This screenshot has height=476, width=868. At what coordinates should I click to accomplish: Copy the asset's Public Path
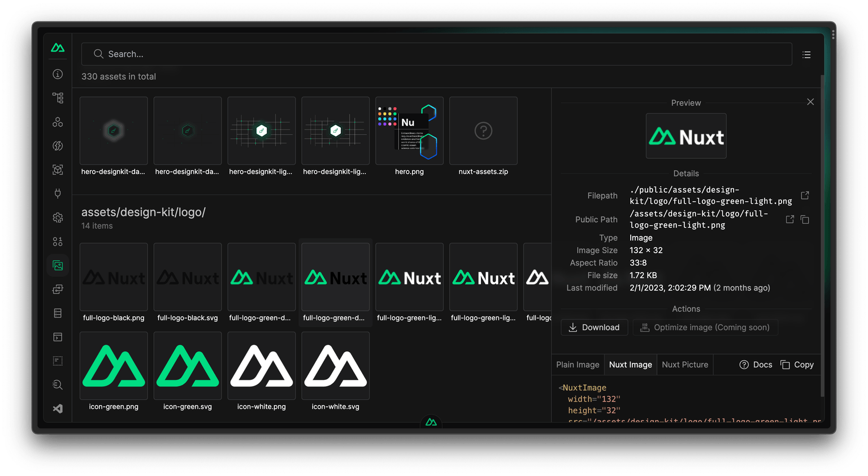coord(805,219)
